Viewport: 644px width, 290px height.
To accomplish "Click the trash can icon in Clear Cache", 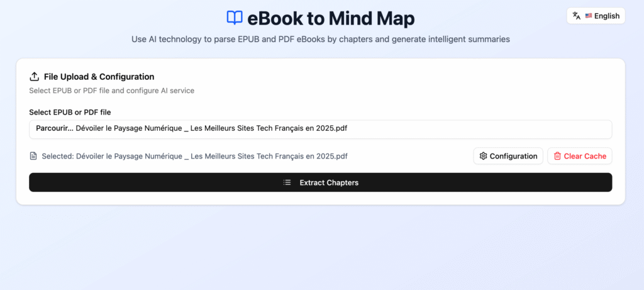I will (x=557, y=156).
